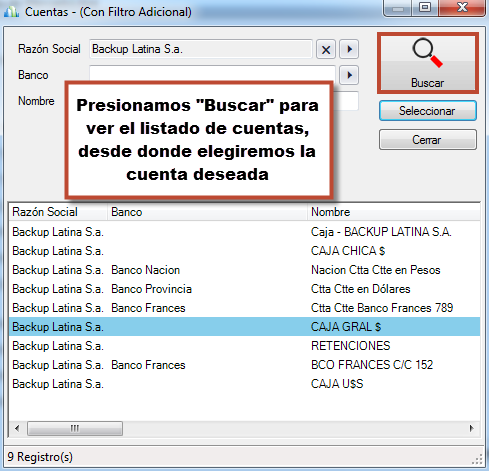The width and height of the screenshot is (489, 471).
Task: Clear the Razón Social field with X
Action: pos(326,49)
